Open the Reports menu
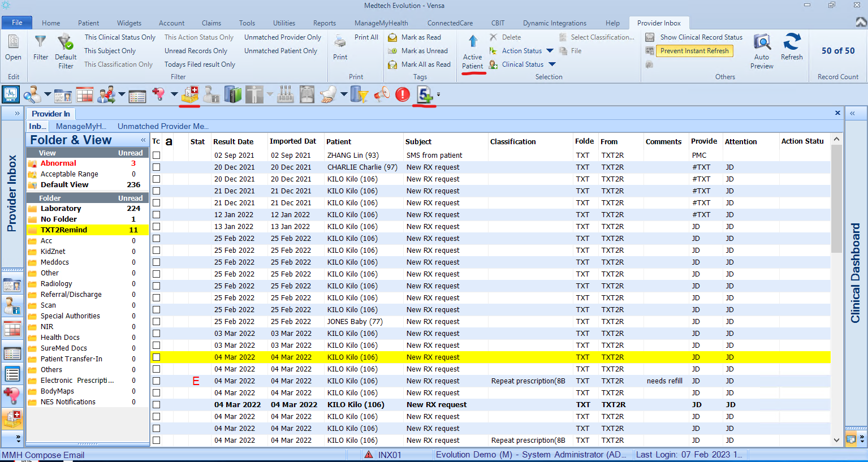868x462 pixels. coord(324,23)
